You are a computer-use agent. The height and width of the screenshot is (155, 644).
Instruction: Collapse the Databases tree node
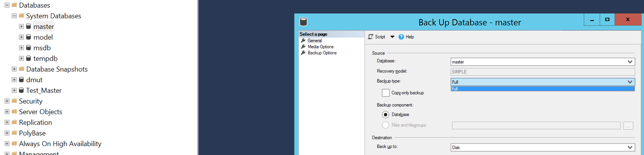click(x=7, y=5)
